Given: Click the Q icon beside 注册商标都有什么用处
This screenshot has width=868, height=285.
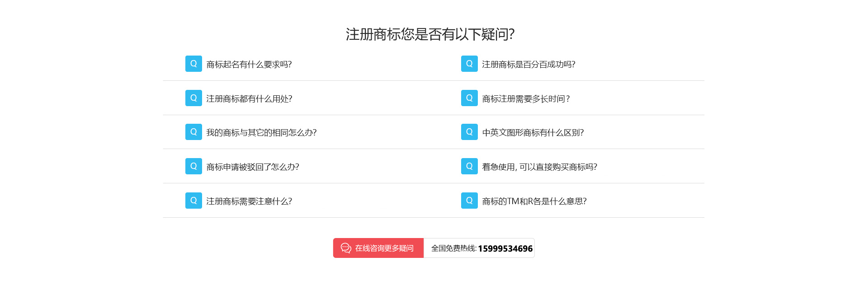Looking at the screenshot, I should click(193, 98).
